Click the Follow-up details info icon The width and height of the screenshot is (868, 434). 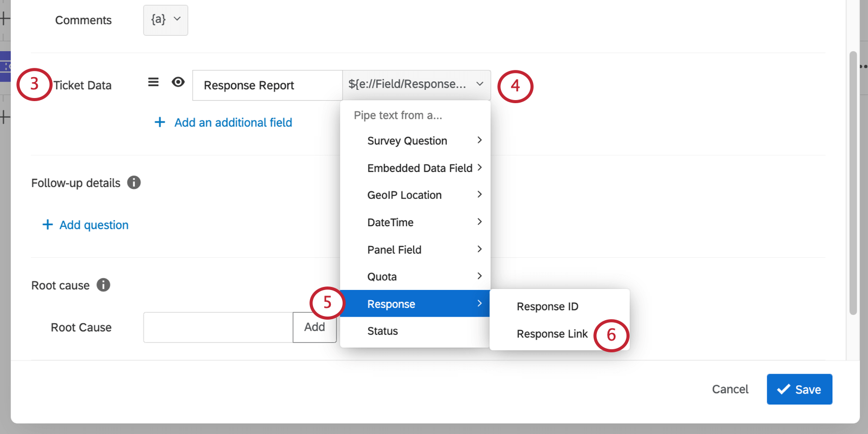[134, 182]
